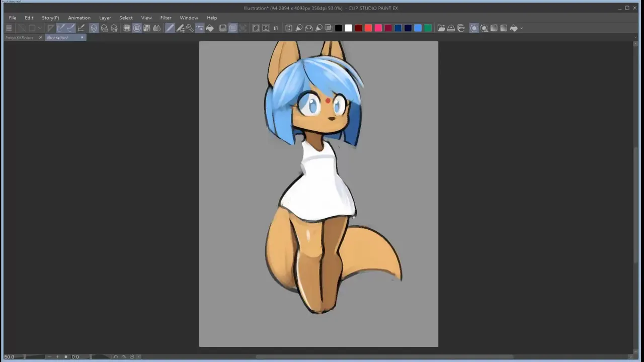Switch to the FoxyKKKRobes document tab
This screenshot has width=644, height=362.
[19, 38]
